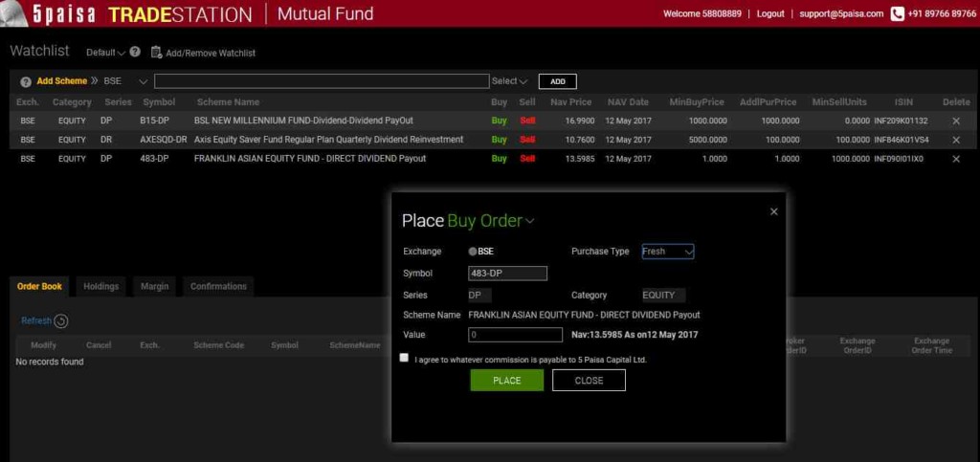Viewport: 980px width, 462px height.
Task: Click the Value input field
Action: [515, 335]
